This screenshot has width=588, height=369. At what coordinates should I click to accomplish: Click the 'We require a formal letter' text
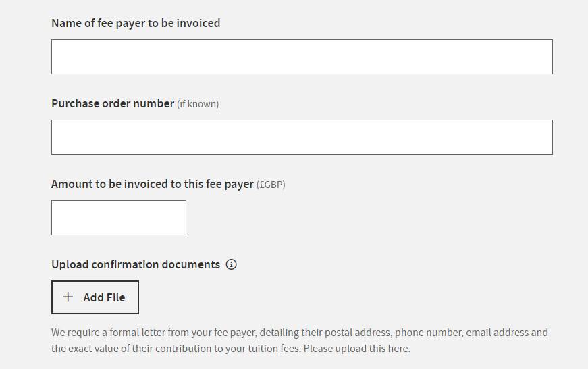click(x=109, y=333)
